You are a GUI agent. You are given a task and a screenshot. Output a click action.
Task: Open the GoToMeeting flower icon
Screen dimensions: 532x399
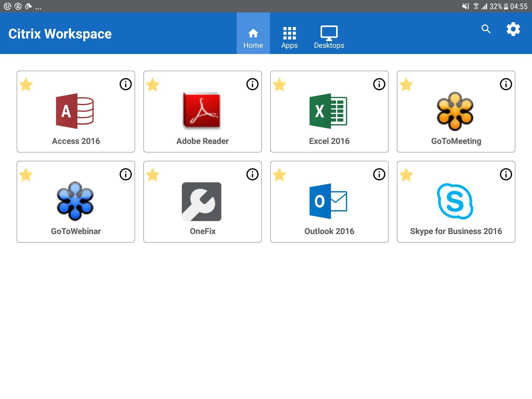(x=455, y=111)
